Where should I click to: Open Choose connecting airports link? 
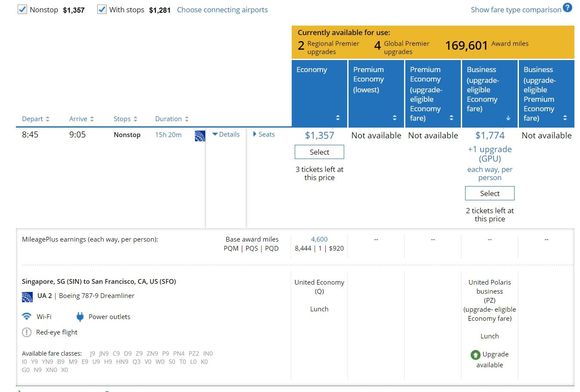click(x=222, y=10)
